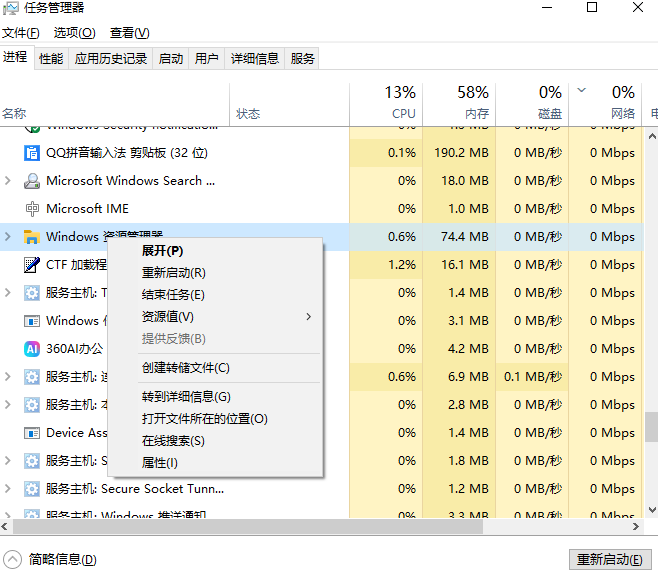The width and height of the screenshot is (658, 578).
Task: Choose 在线搜索(S) in the context menu
Action: 216,441
